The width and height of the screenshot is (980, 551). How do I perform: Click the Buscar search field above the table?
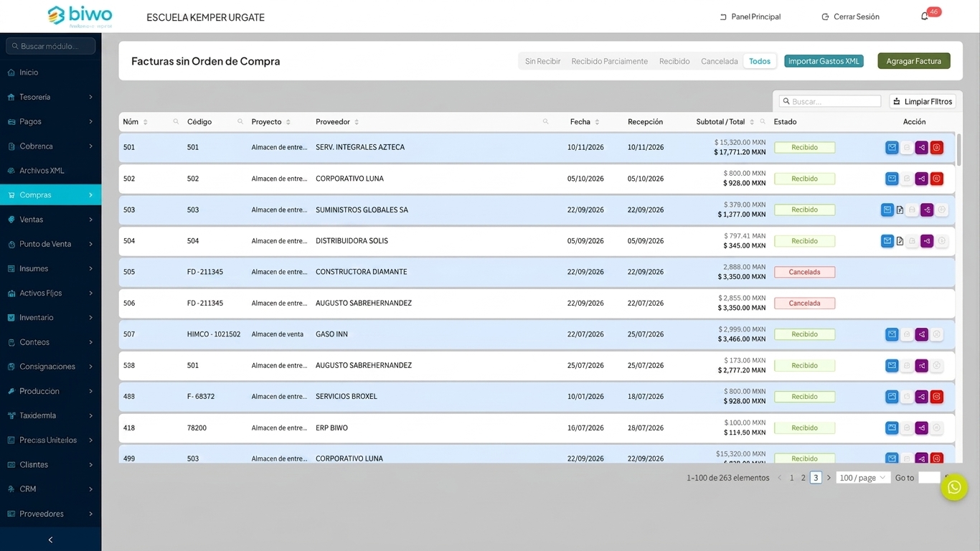tap(830, 102)
